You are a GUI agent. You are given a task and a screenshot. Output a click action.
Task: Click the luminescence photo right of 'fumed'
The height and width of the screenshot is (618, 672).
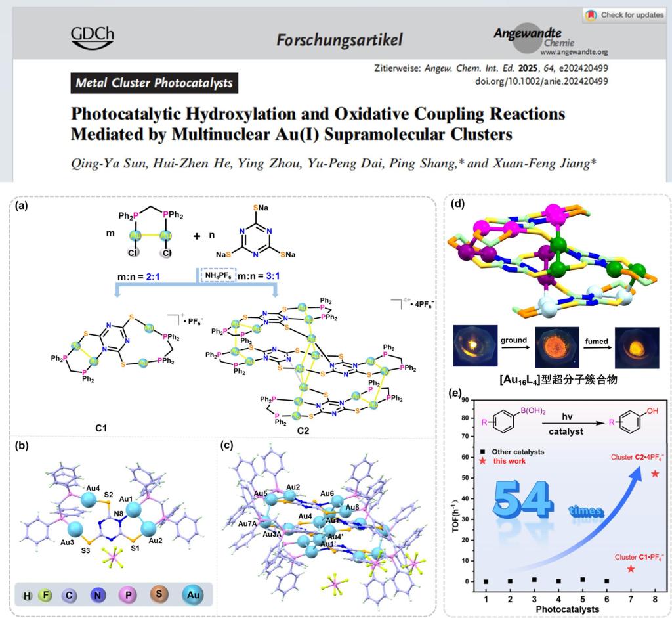pos(637,348)
